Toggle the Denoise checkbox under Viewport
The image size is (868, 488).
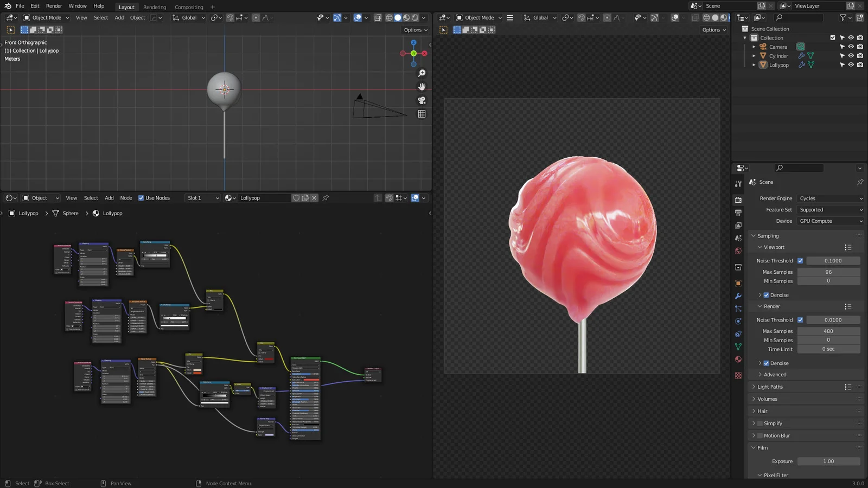767,294
